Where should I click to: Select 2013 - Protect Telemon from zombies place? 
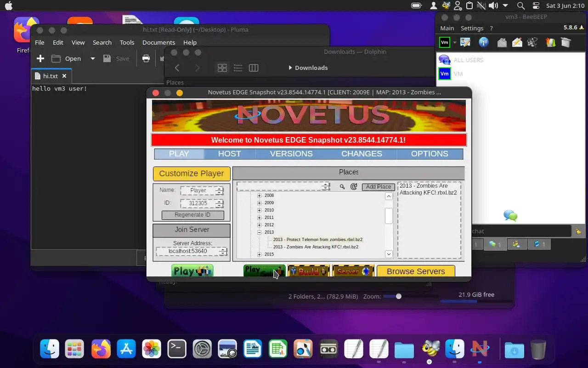318,240
